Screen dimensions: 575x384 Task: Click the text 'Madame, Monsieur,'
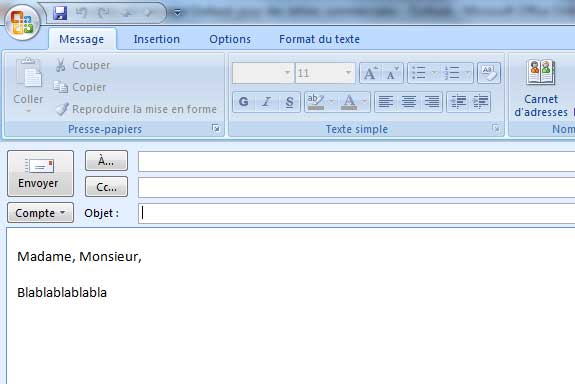pyautogui.click(x=79, y=256)
